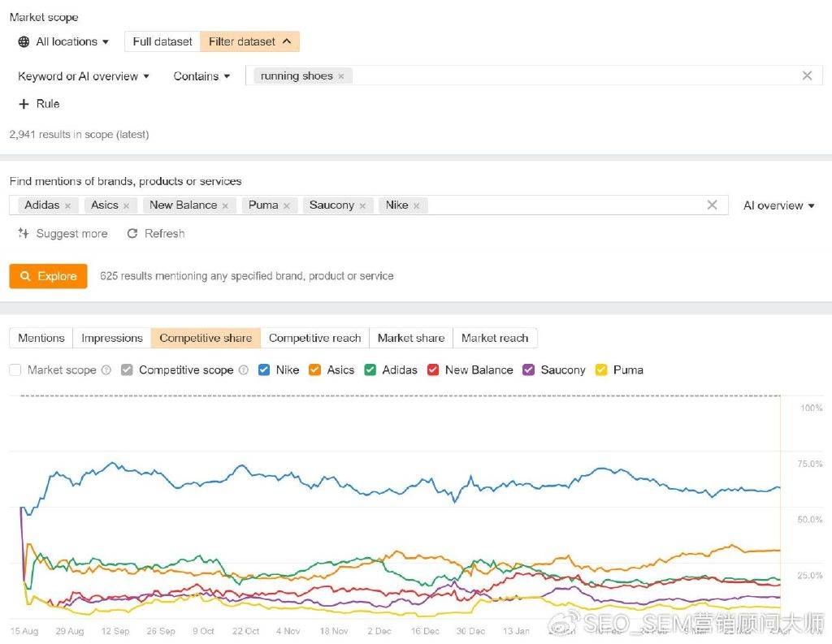Click the orange Explore button
The width and height of the screenshot is (832, 644).
click(x=48, y=276)
